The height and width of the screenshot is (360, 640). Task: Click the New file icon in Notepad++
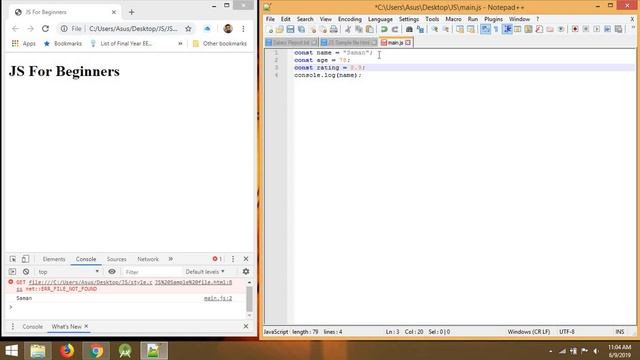point(270,29)
